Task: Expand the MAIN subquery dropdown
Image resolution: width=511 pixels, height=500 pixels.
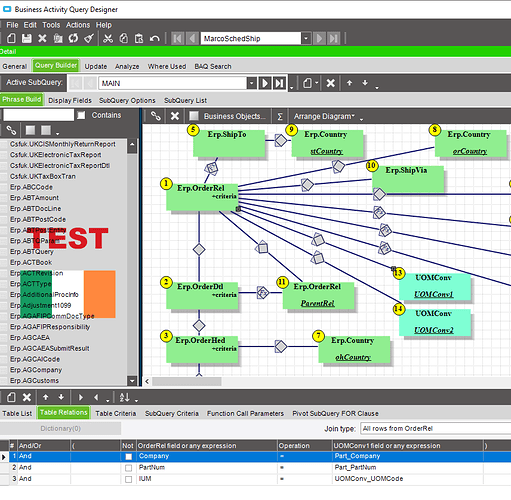Action: pyautogui.click(x=252, y=83)
